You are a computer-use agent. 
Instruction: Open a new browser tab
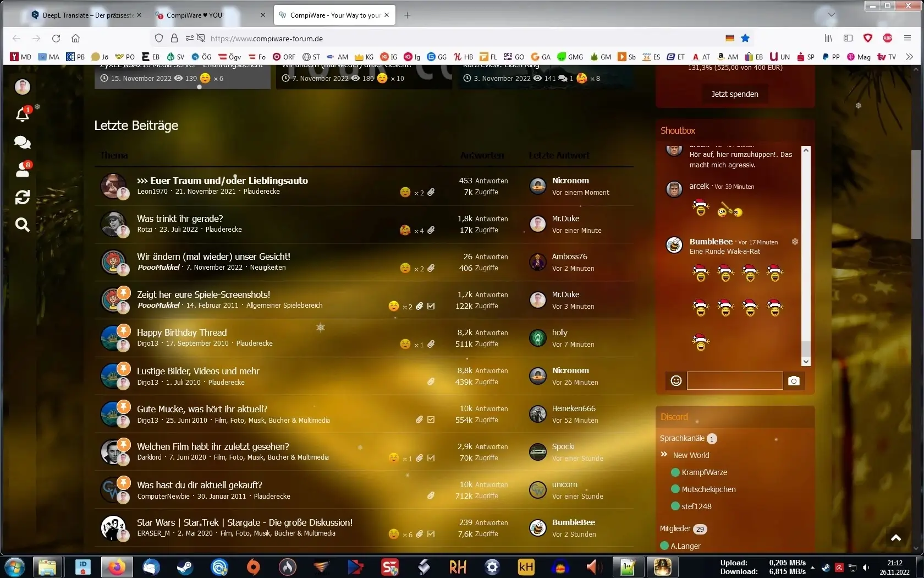coord(407,15)
